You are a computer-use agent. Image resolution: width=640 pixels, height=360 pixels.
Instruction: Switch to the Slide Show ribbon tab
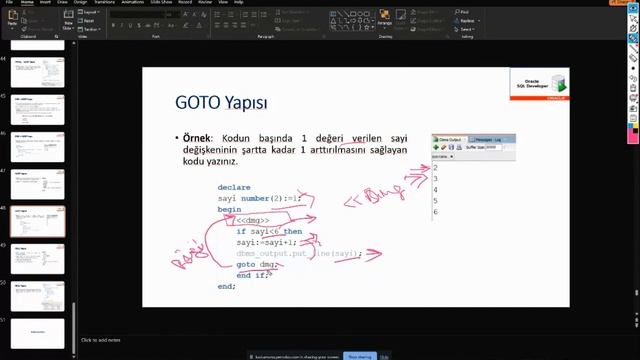point(161,2)
